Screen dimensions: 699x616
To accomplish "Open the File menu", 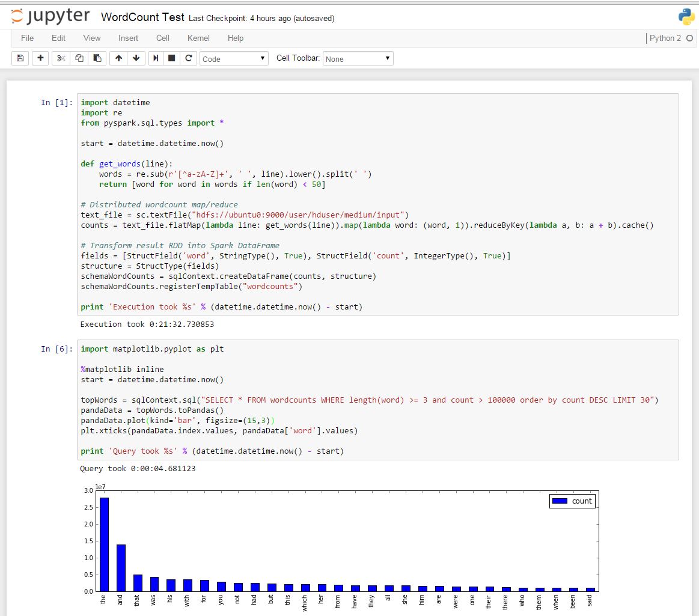I will (27, 38).
